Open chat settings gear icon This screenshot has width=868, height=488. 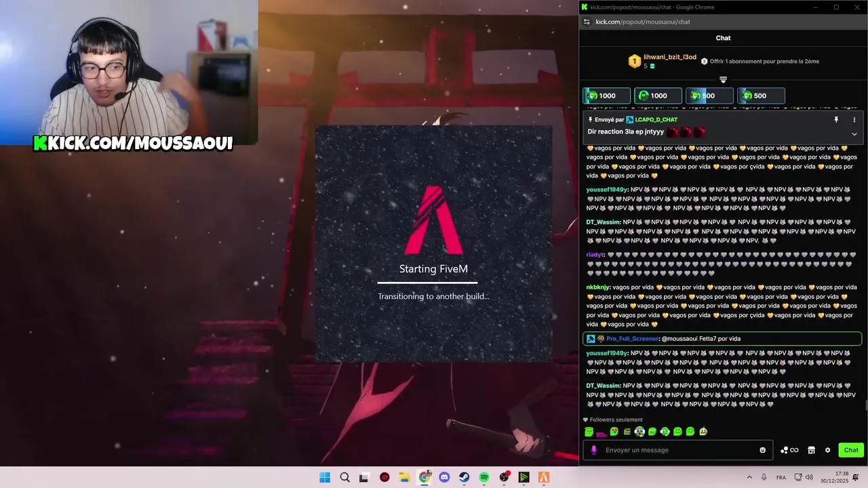[x=827, y=450]
